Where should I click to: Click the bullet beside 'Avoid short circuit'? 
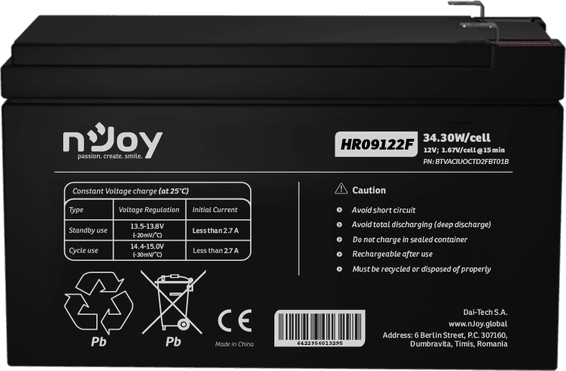[x=339, y=210]
